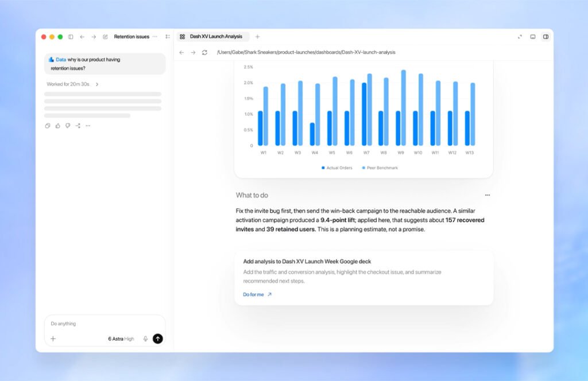Toggle the Peer Benchmark legend entry
The height and width of the screenshot is (381, 588).
coord(380,168)
